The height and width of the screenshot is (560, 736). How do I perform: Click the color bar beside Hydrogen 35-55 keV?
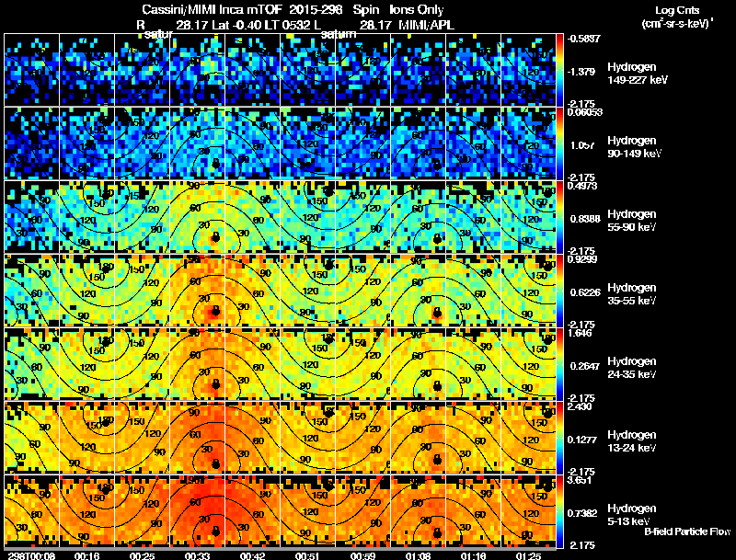(x=559, y=291)
